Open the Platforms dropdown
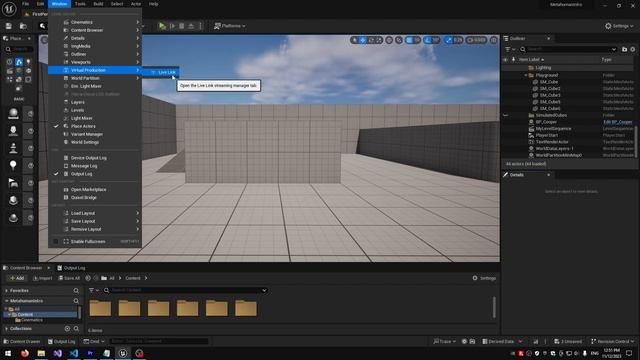This screenshot has width=640, height=360. point(230,26)
